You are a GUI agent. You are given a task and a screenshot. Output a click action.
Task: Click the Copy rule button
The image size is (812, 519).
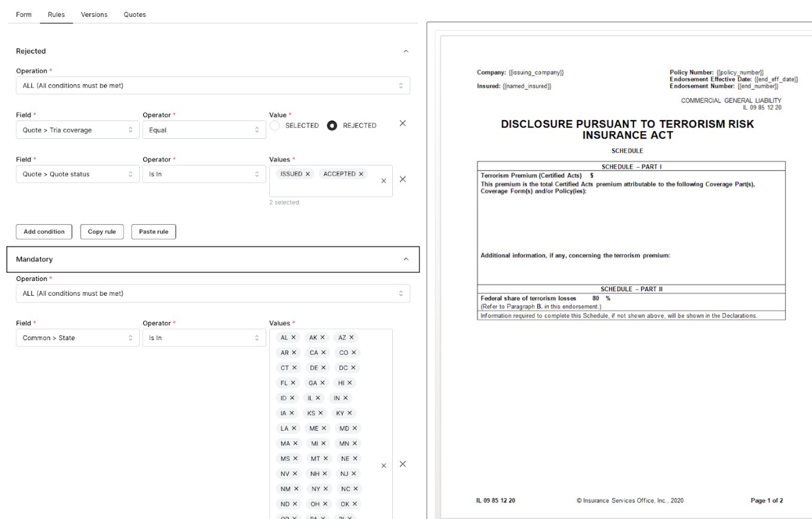(101, 231)
